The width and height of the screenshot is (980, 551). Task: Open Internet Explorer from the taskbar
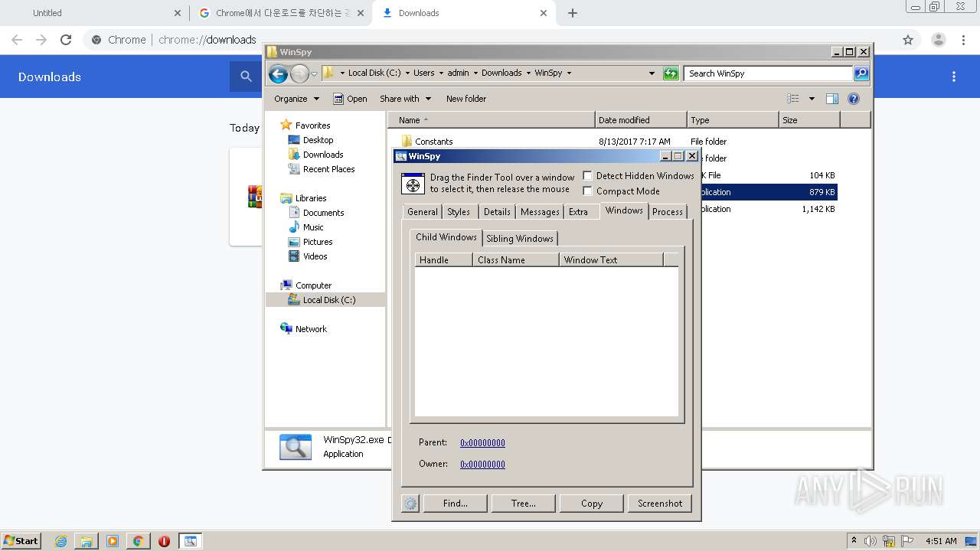[60, 541]
